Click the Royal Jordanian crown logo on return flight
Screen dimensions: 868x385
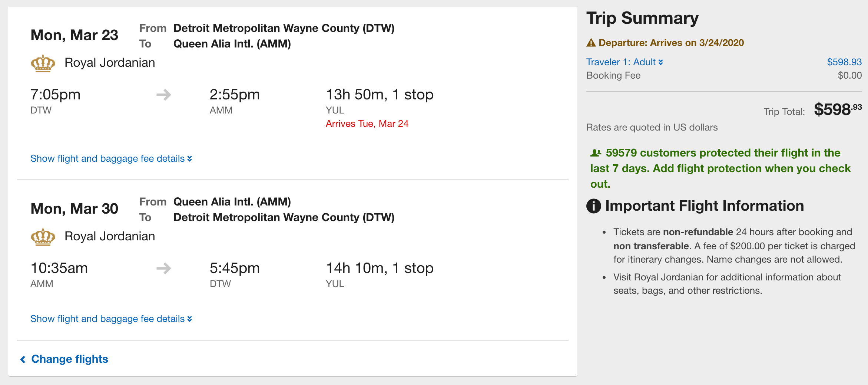click(43, 237)
